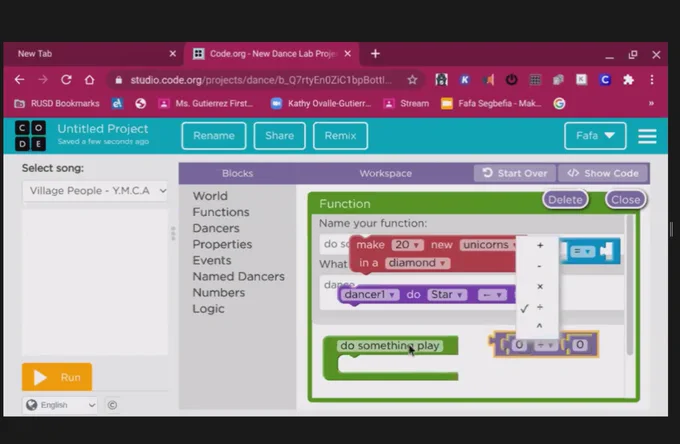This screenshot has height=444, width=680.
Task: Open the Code.org logo home link
Action: click(x=30, y=135)
